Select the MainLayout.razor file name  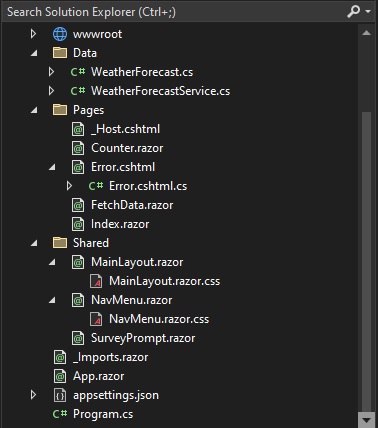point(137,262)
